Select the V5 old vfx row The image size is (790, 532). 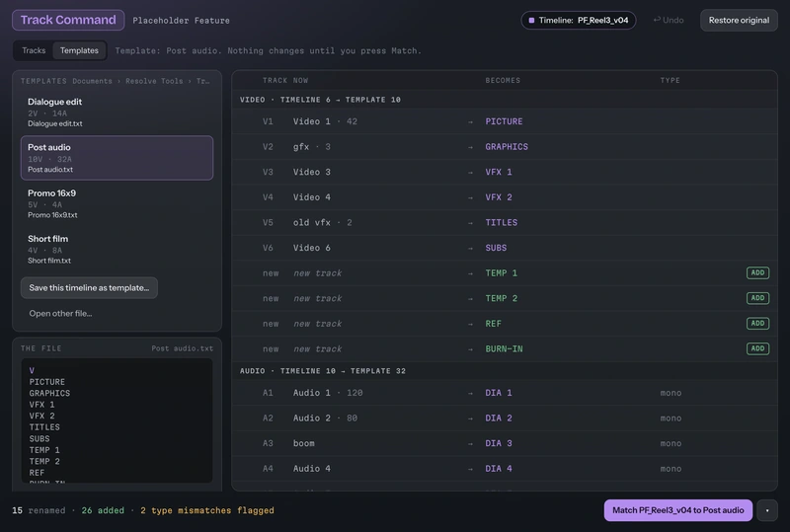coord(505,222)
